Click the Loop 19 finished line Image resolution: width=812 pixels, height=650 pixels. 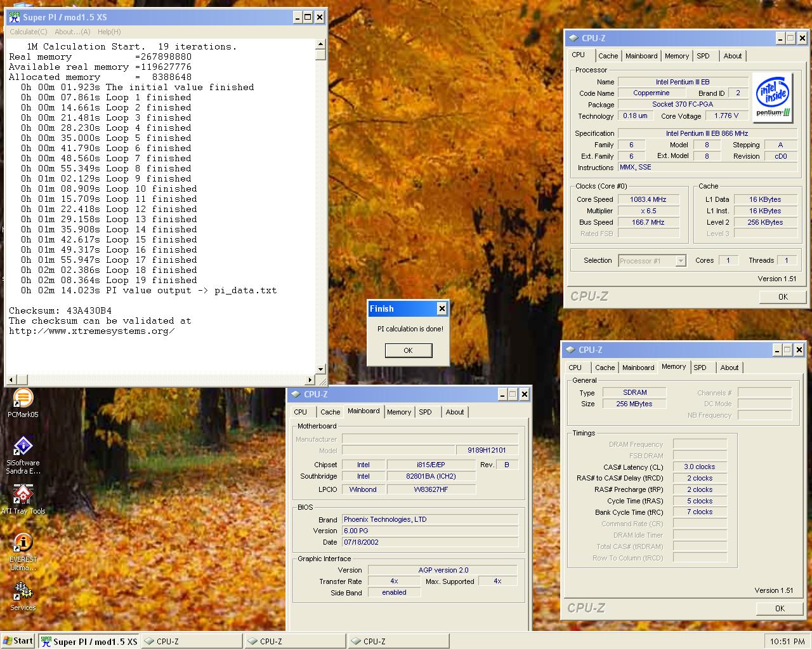pyautogui.click(x=109, y=280)
